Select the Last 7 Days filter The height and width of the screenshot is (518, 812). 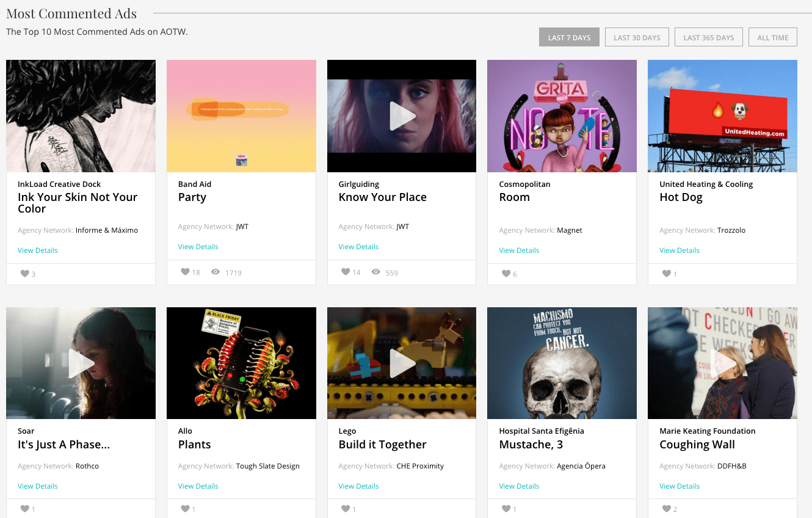tap(569, 37)
